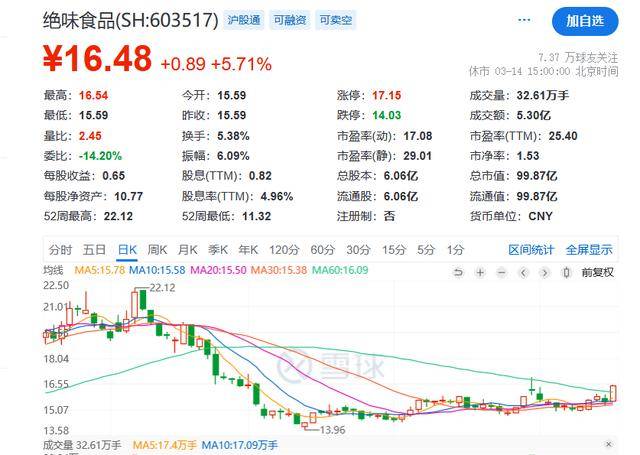Click the volume MA10:17.09万手 label
This screenshot has height=455, width=640.
coord(240,445)
